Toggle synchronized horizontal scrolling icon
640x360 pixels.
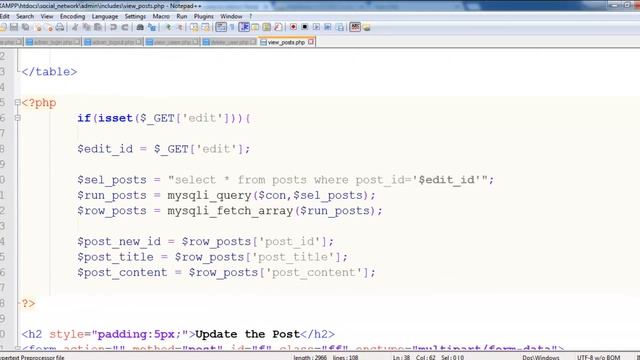(x=206, y=27)
